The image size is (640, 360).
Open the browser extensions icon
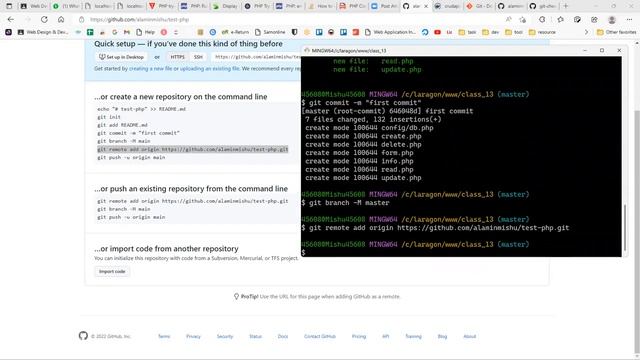coord(542,20)
